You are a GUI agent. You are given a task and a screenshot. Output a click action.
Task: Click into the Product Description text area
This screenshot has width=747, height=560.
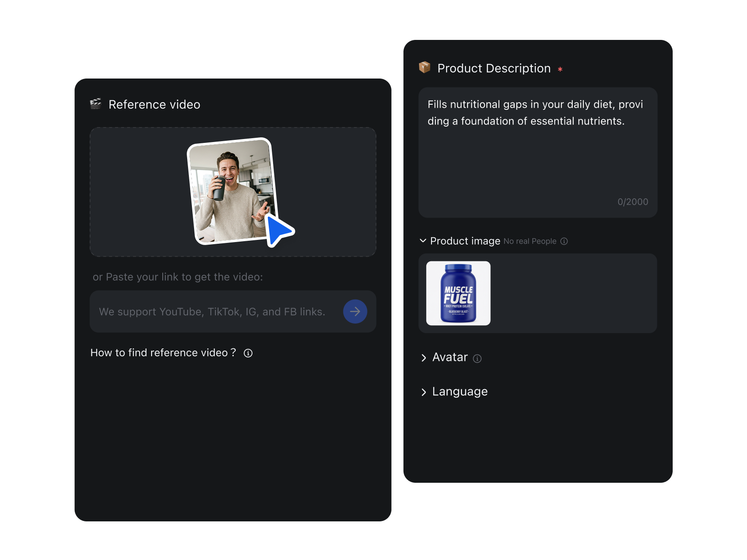[x=537, y=159]
